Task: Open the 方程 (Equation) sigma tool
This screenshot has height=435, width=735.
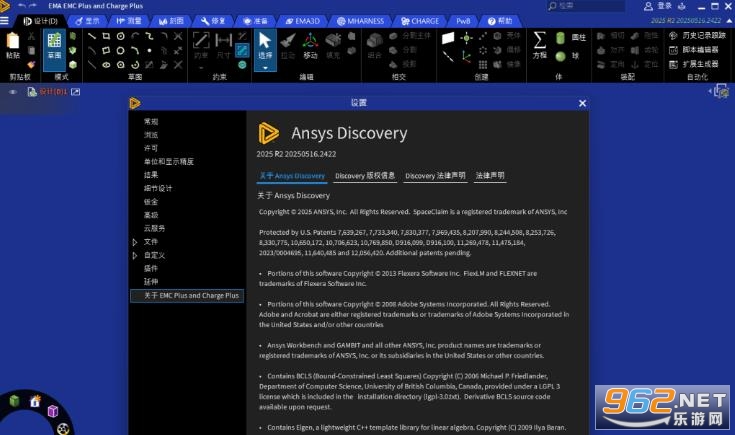Action: [540, 45]
